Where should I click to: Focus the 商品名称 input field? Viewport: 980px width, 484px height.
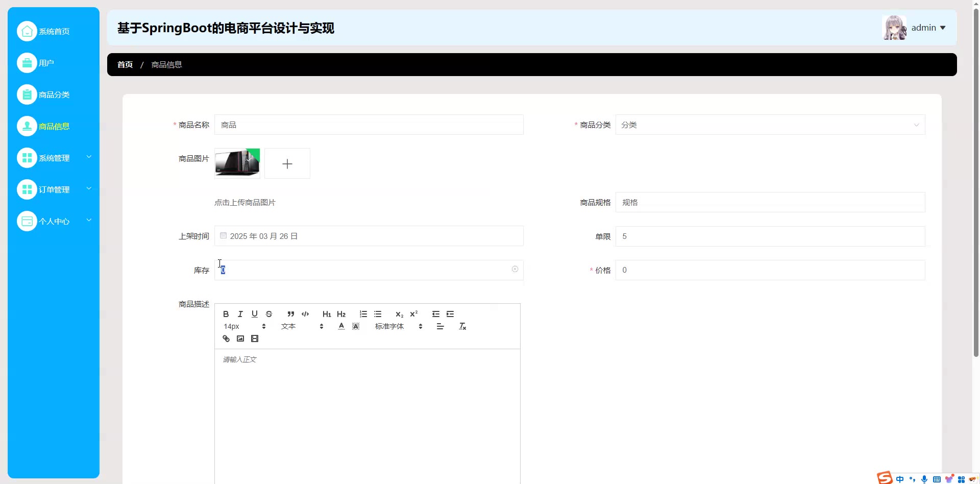(x=369, y=125)
